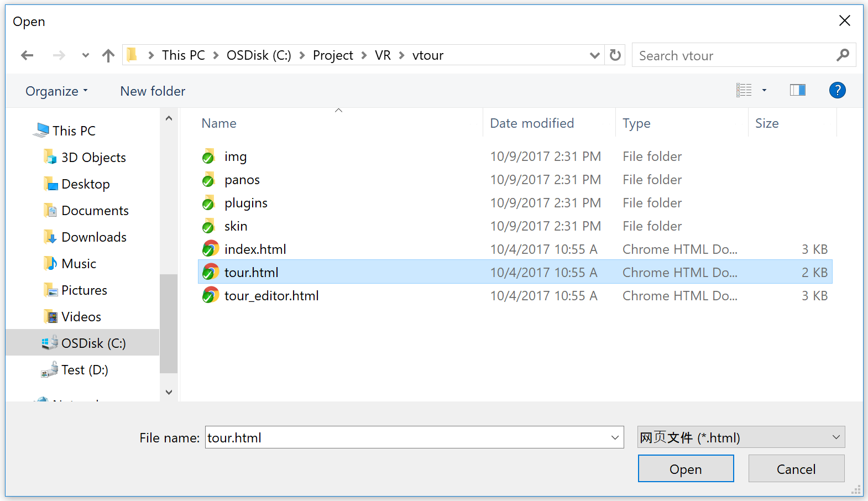Open the view options dropdown arrow
This screenshot has width=868, height=501.
(764, 90)
